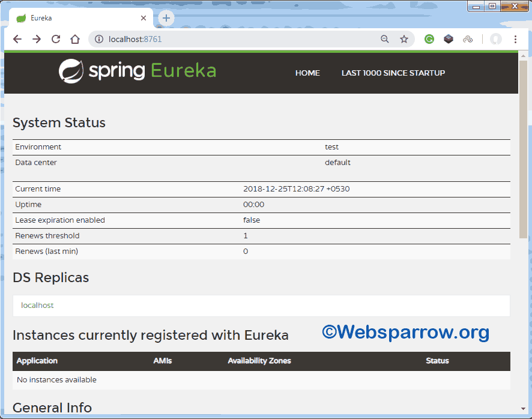This screenshot has width=532, height=419.
Task: Click the vertical scrollbar thumb
Action: (x=523, y=149)
